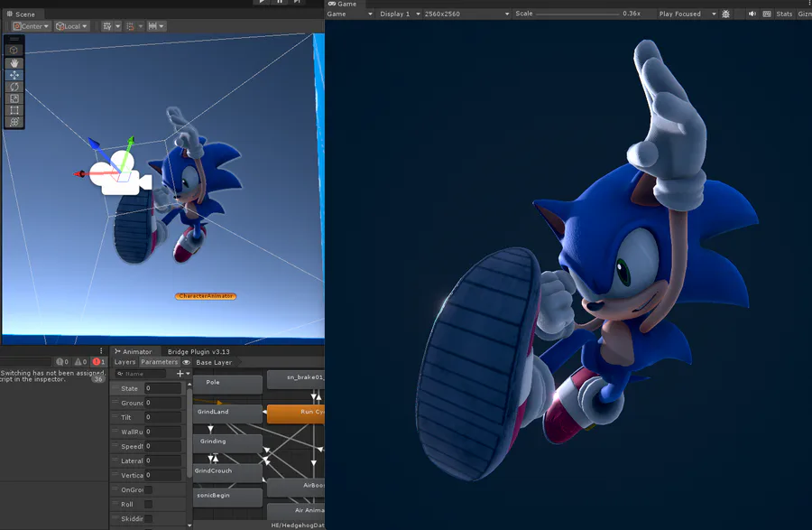
Task: Open the console panel three-dot menu
Action: point(101,350)
